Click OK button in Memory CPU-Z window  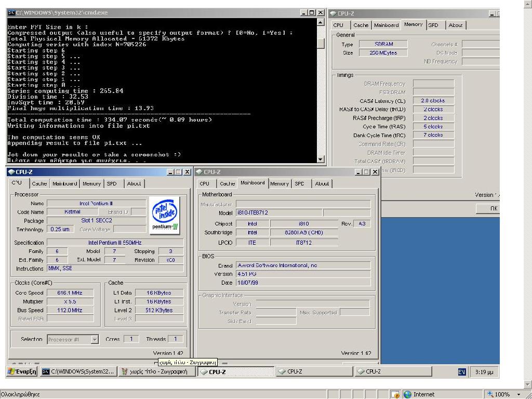click(488, 208)
